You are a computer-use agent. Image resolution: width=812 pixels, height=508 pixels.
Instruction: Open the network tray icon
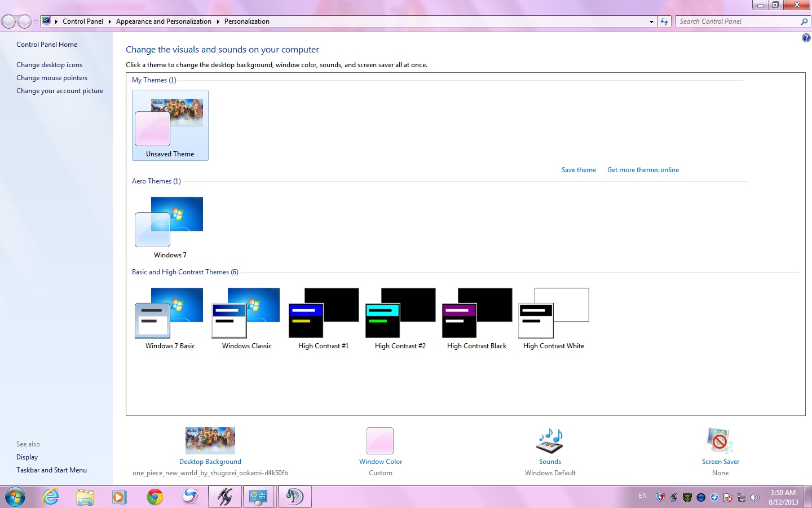click(742, 497)
